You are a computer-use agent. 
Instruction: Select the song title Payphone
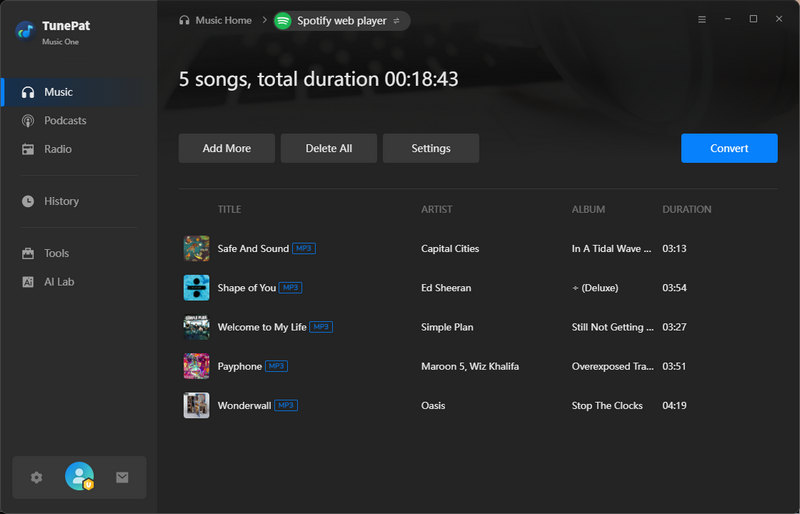coord(239,366)
